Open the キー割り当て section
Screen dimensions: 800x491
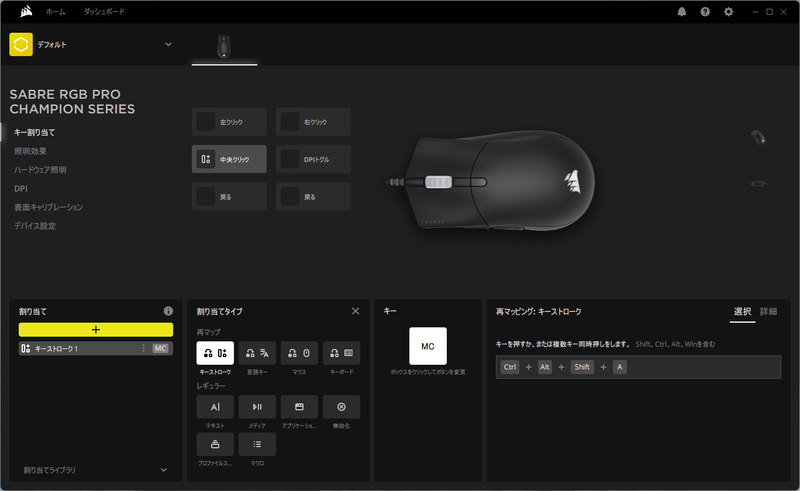pyautogui.click(x=34, y=133)
